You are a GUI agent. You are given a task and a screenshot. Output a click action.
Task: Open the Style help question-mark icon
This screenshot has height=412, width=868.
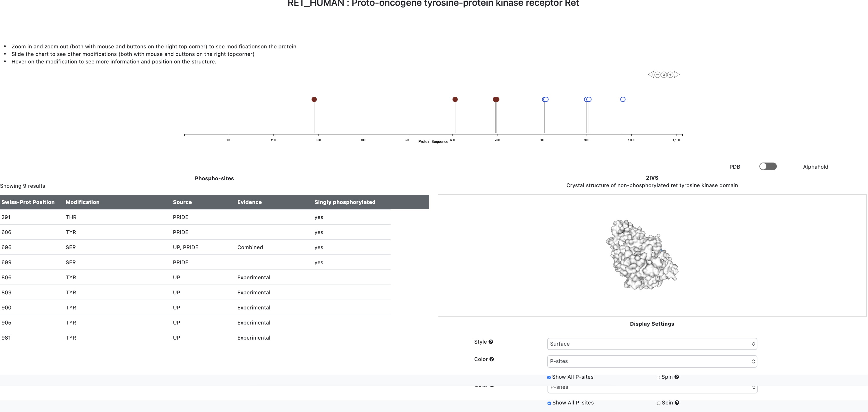[491, 342]
